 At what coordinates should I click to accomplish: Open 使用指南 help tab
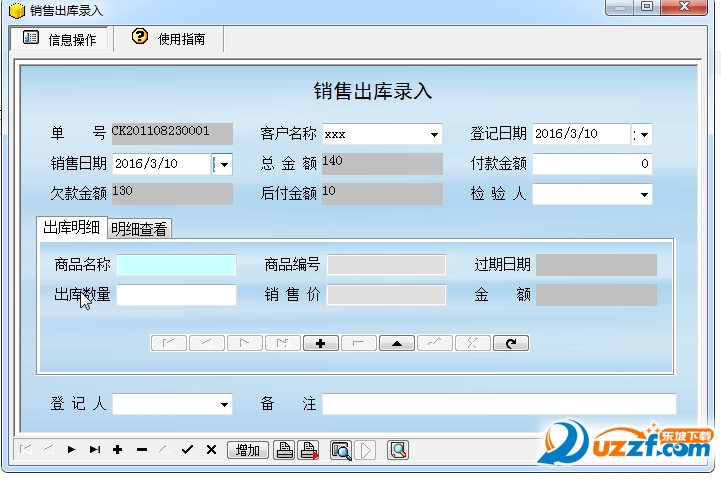point(169,39)
